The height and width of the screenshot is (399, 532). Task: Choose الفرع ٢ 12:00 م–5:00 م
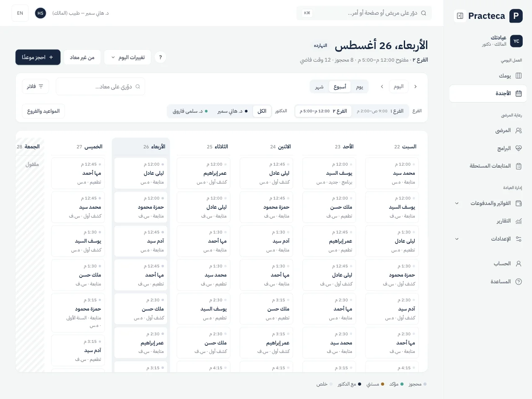point(323,111)
